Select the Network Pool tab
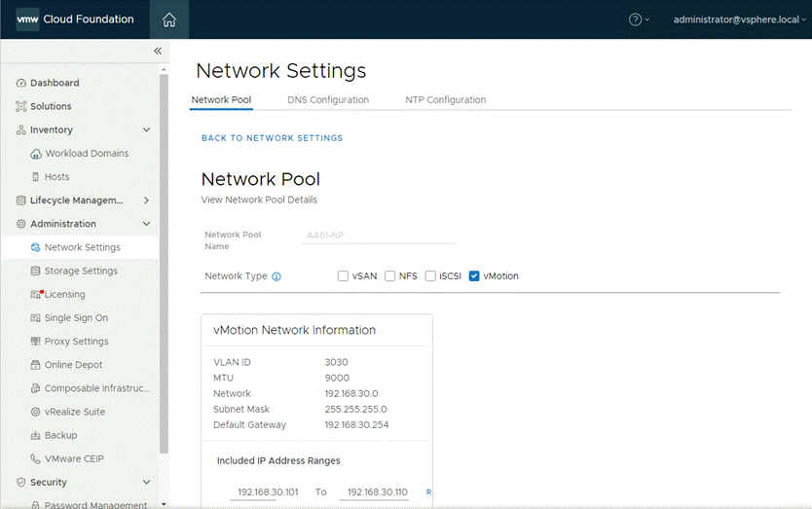The image size is (812, 509). coord(221,100)
